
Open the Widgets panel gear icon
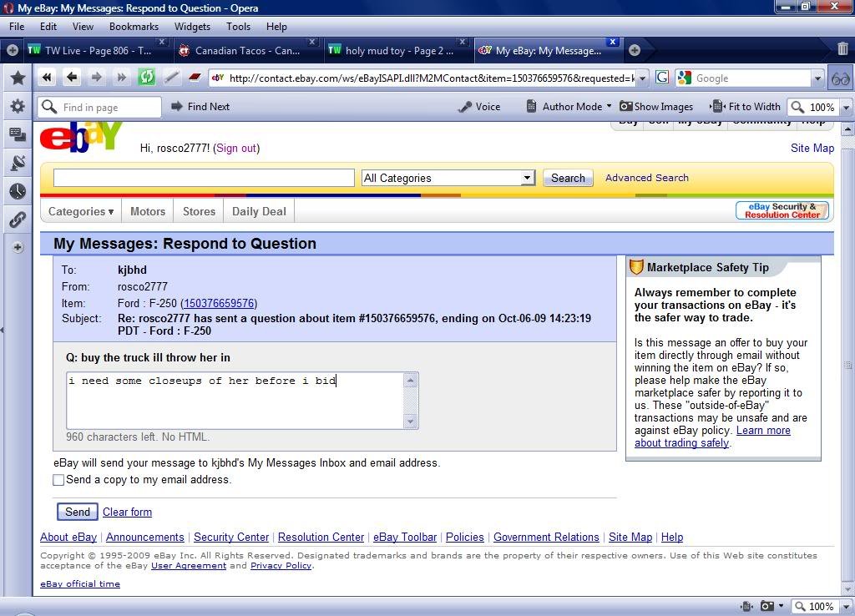tap(18, 106)
